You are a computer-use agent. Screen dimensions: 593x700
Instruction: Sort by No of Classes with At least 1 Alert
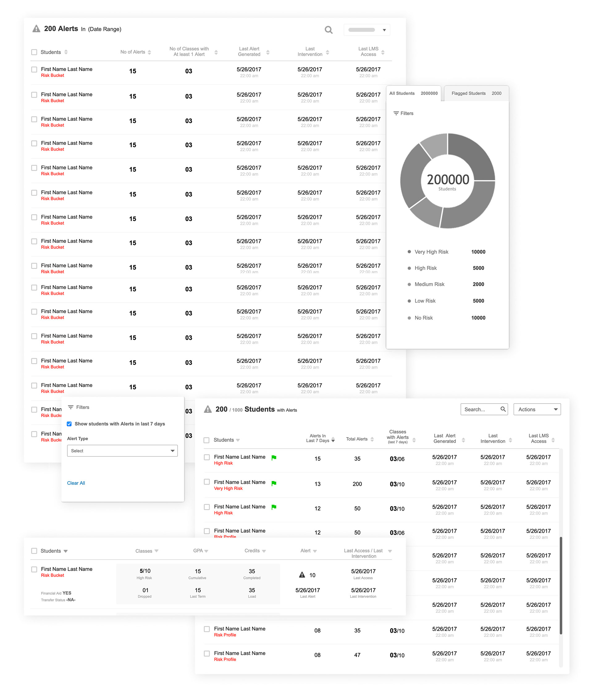coord(216,52)
